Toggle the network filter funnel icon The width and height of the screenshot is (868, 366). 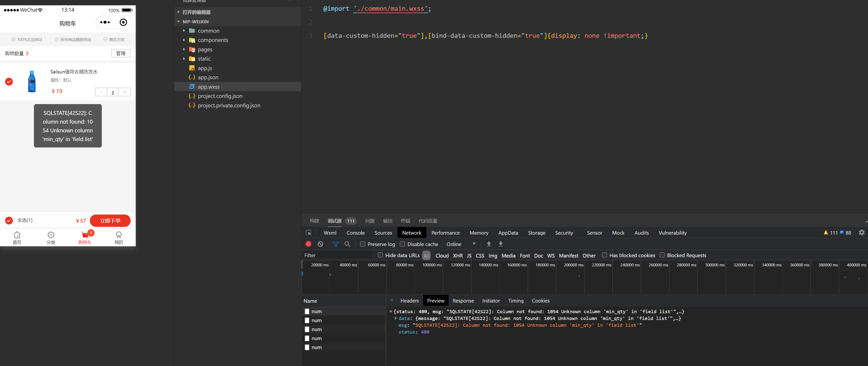(336, 244)
